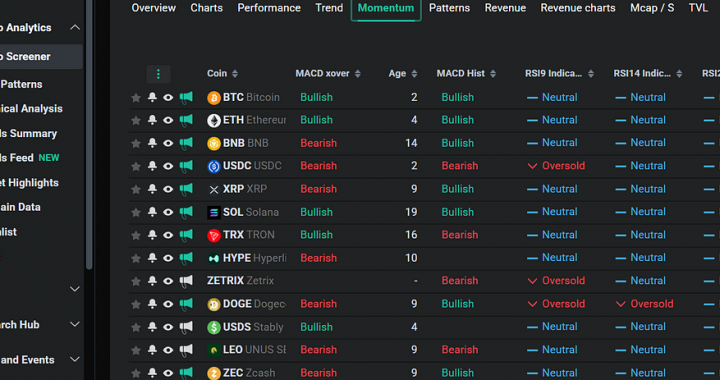
Task: Sort table by MACD xover column
Action: [x=358, y=74]
